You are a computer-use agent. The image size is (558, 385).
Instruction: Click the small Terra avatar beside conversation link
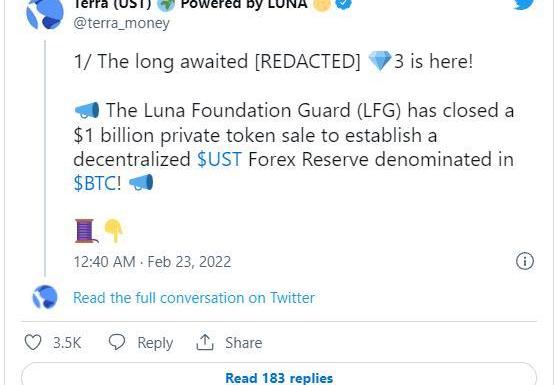click(x=45, y=297)
